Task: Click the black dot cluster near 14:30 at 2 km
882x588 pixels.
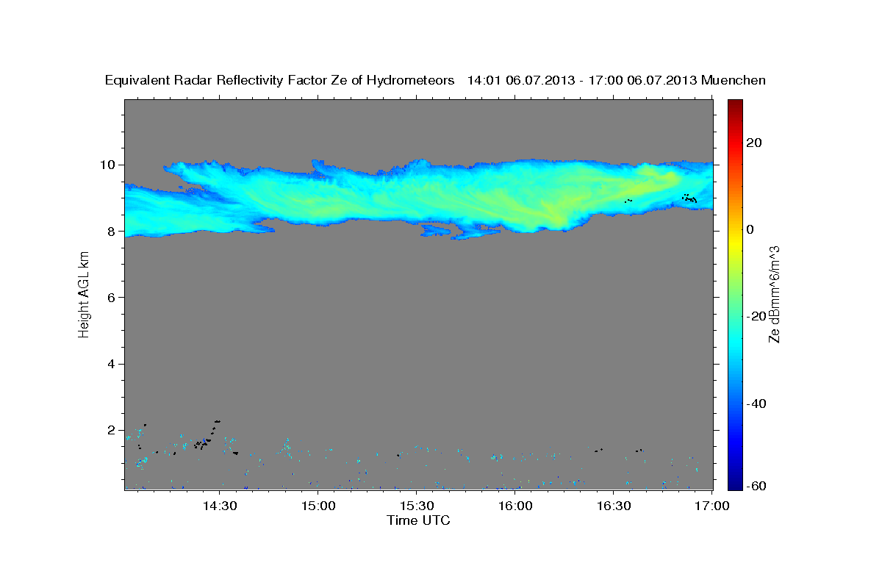Action: 207,435
